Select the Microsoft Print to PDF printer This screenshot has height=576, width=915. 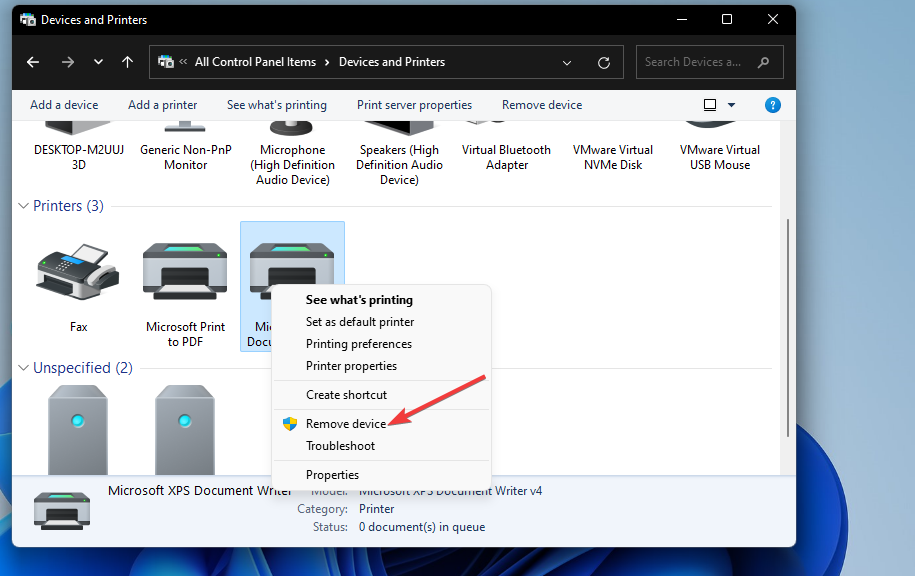click(184, 270)
